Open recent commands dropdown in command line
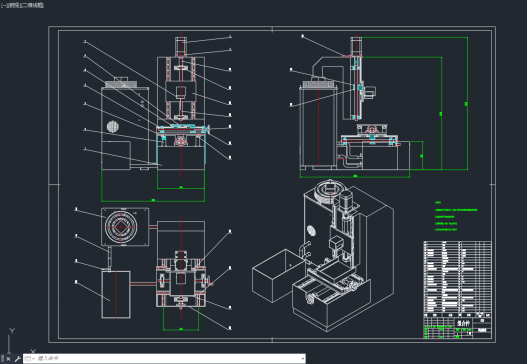Image resolution: width=527 pixels, height=364 pixels. [x=30, y=359]
